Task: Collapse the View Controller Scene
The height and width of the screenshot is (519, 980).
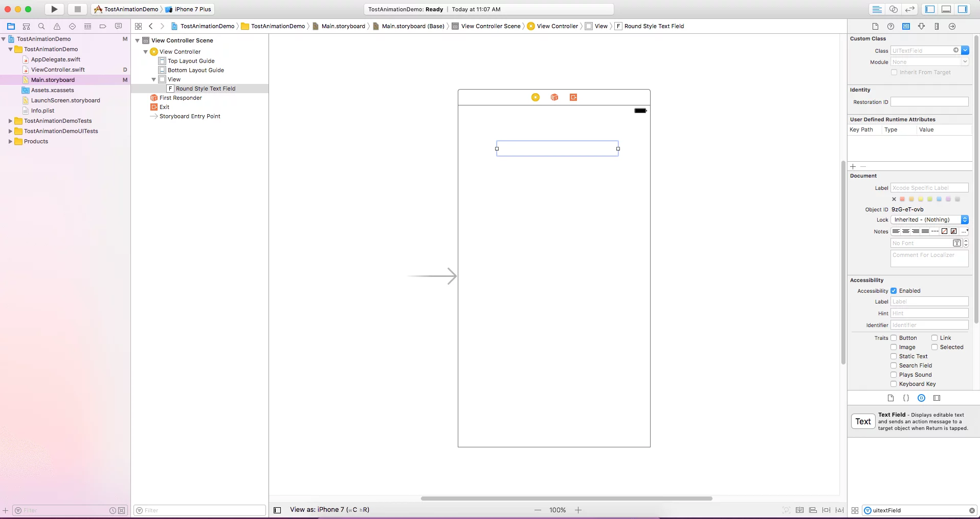Action: pos(137,40)
